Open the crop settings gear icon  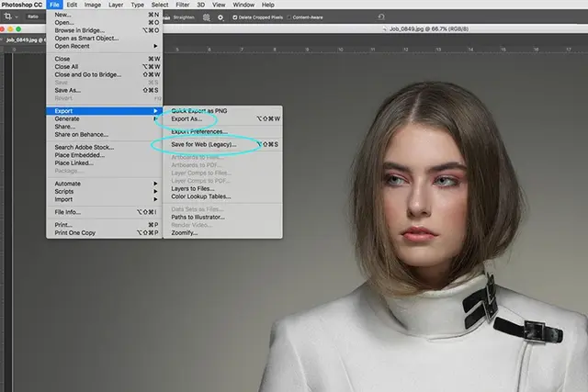[x=220, y=17]
